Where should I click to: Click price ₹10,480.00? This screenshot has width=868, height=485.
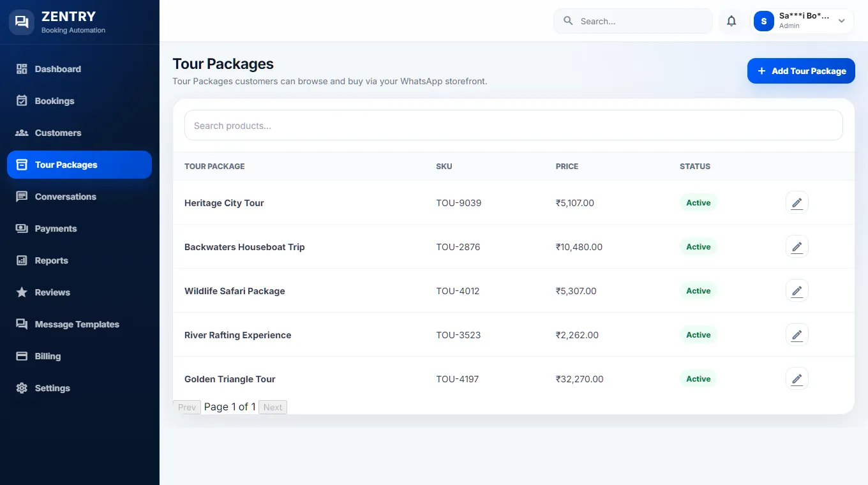[579, 247]
